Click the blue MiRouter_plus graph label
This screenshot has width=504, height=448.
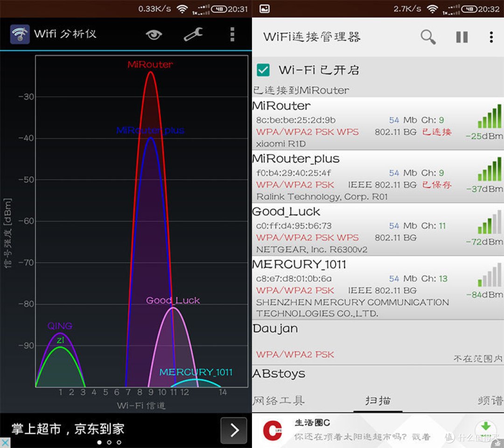[x=150, y=130]
